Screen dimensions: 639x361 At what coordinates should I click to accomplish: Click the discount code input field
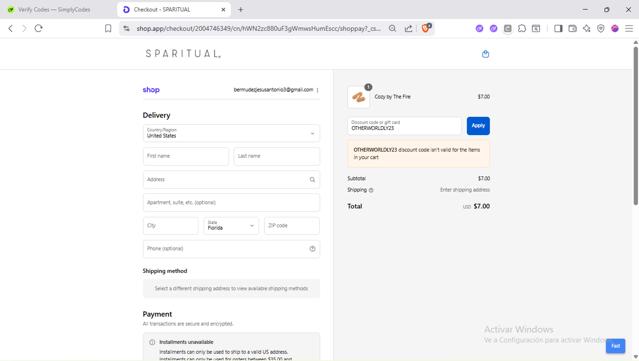[404, 126]
